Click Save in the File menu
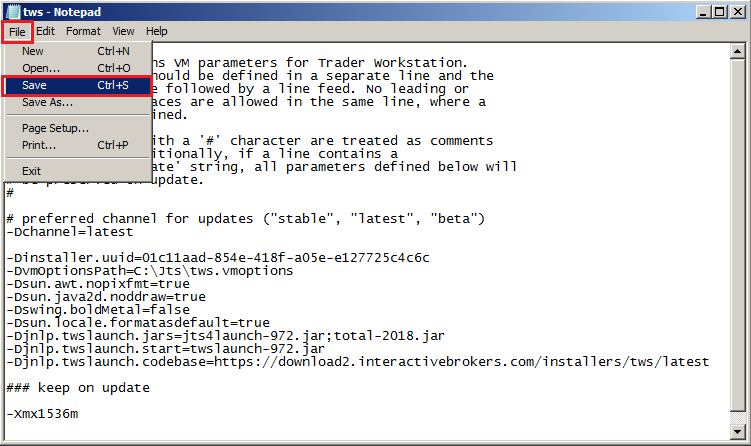Screen dimensions: 751x446 tap(77, 85)
